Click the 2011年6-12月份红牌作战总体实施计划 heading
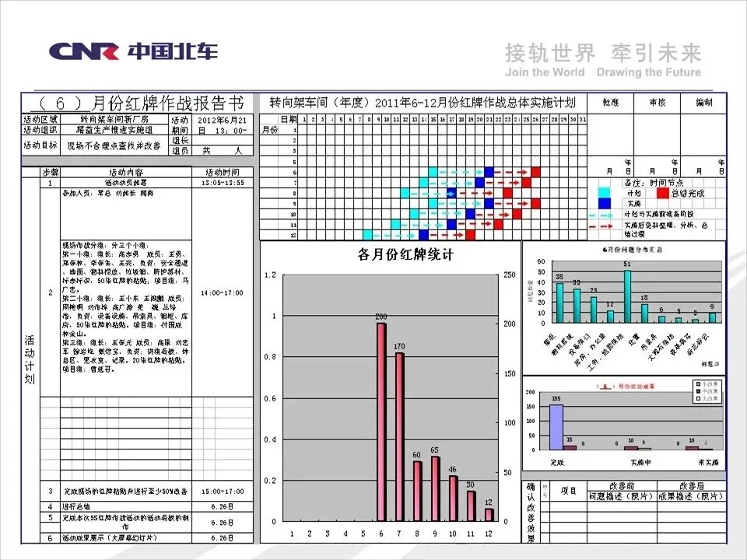The height and width of the screenshot is (560, 747). click(x=475, y=103)
